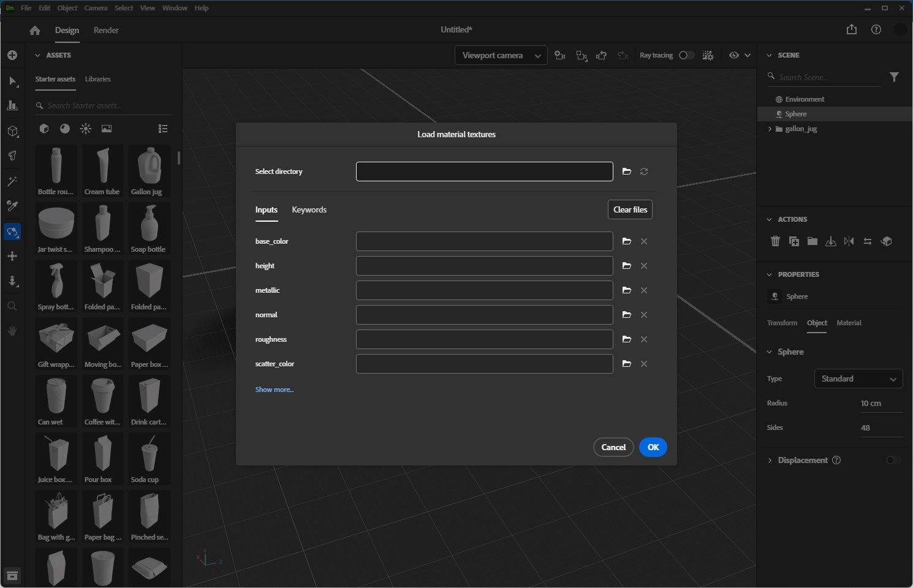Viewport: 913px width, 588px height.
Task: Click the normal texture input field
Action: (x=484, y=315)
